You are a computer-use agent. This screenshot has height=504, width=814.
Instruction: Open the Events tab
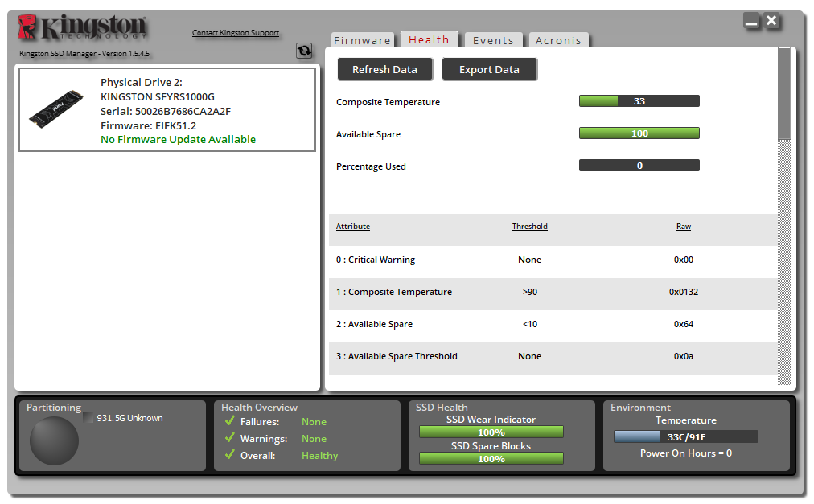493,40
